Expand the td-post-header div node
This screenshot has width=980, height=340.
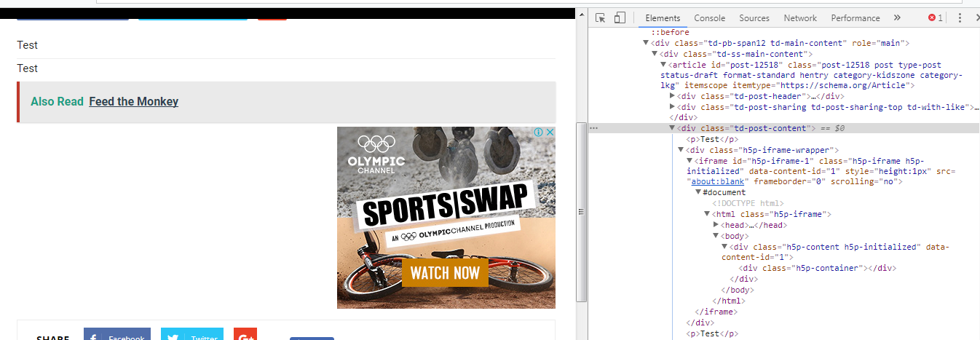672,96
